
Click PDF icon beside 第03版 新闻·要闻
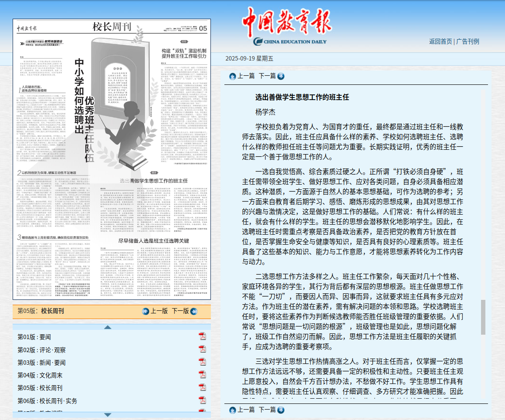click(202, 362)
